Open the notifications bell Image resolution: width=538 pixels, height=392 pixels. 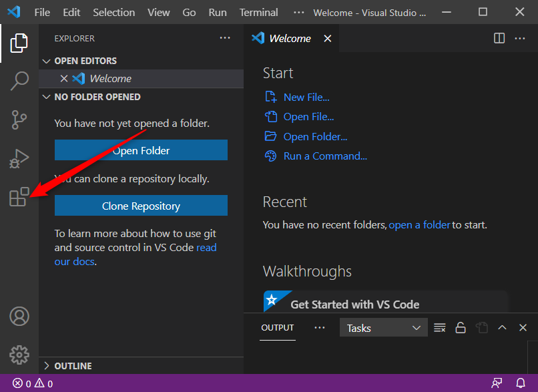[x=521, y=383]
